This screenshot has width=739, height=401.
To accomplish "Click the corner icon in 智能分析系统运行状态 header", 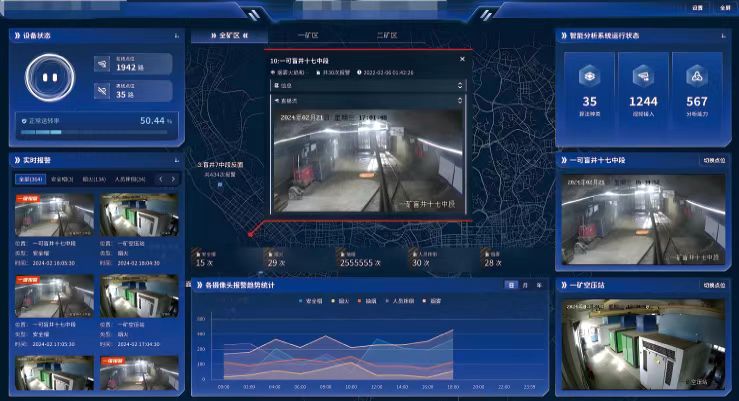I will tap(723, 36).
